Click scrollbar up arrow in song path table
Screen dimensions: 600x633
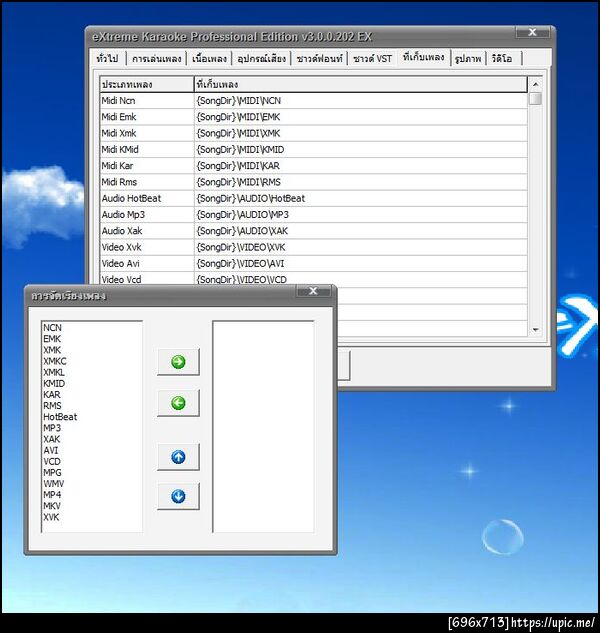535,84
